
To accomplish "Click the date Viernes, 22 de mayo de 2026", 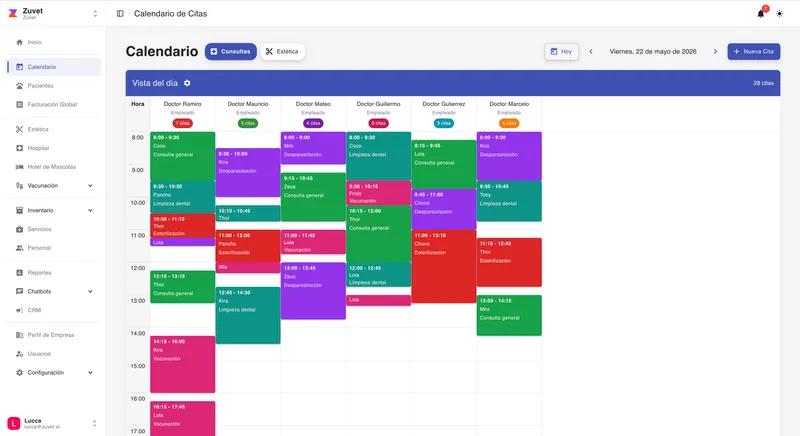I will (x=653, y=52).
